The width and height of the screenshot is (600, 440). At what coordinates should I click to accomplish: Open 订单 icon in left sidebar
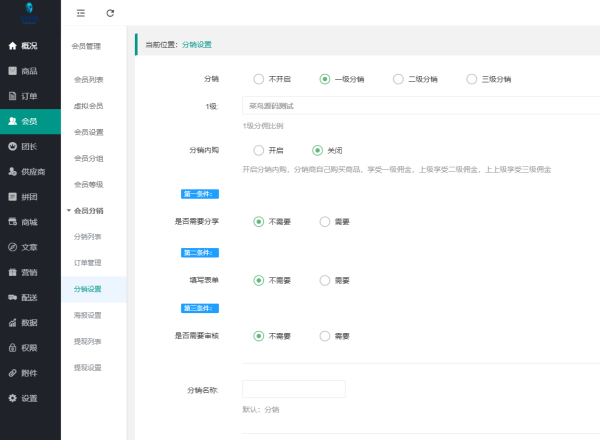pos(13,96)
